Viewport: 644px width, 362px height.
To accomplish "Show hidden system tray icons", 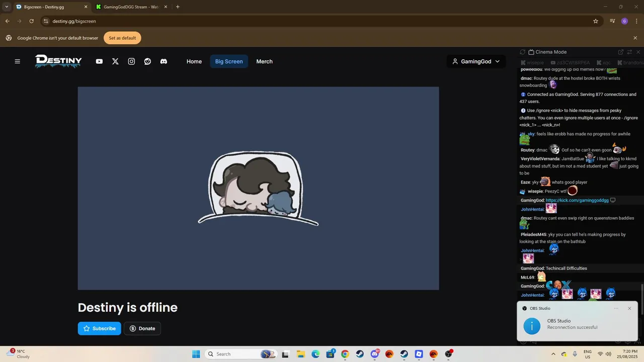I will pyautogui.click(x=553, y=354).
